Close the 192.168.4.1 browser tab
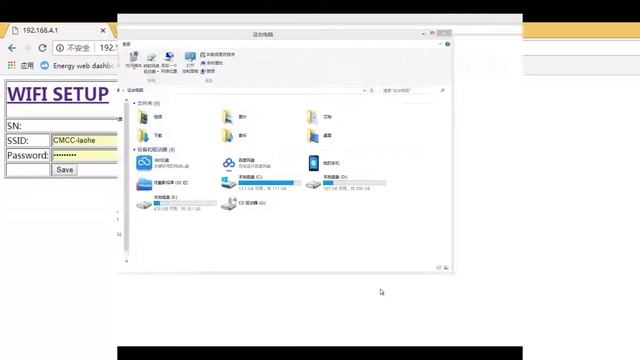Screen dimensions: 640x360 pos(103,31)
